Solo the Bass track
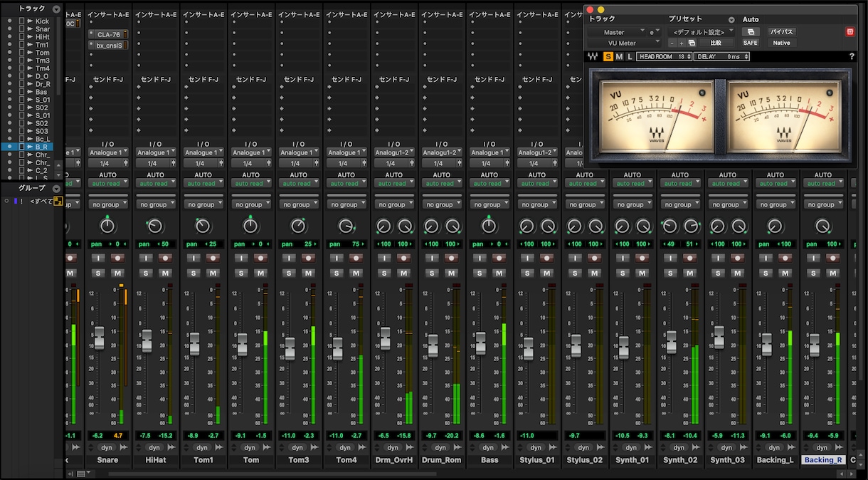This screenshot has height=480, width=868. (x=480, y=273)
